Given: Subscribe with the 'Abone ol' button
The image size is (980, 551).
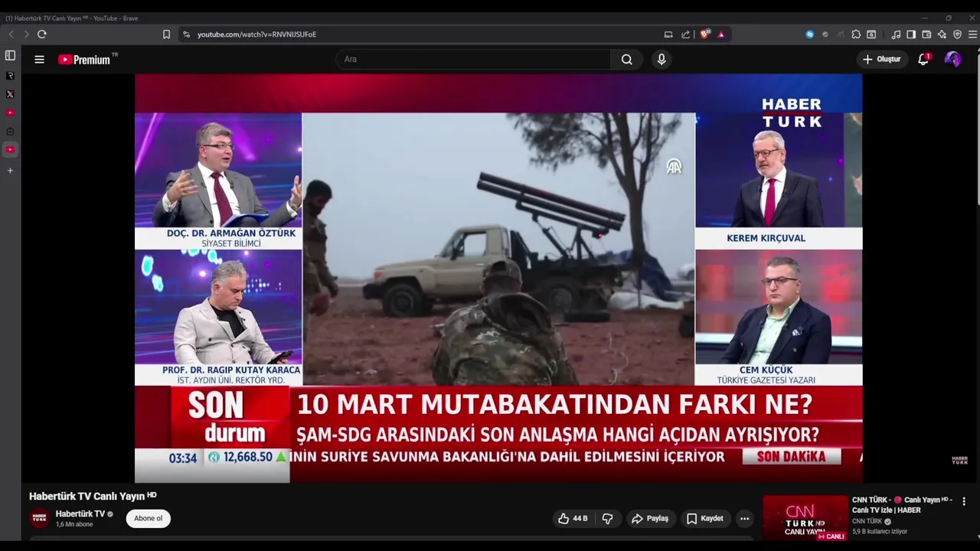Looking at the screenshot, I should pyautogui.click(x=148, y=518).
